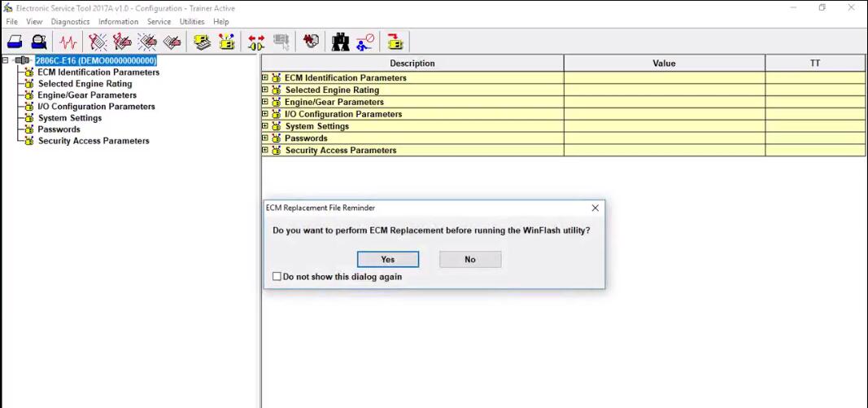Open Print Preview from the toolbar
The width and height of the screenshot is (868, 408).
38,42
